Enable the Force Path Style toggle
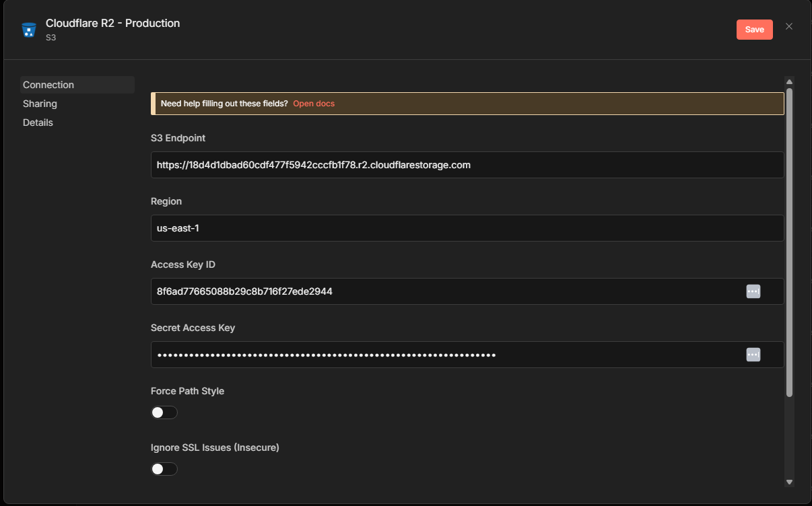The image size is (812, 506). click(164, 412)
